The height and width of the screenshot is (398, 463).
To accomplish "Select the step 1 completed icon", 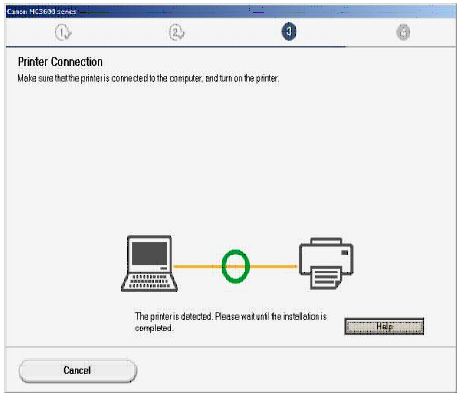I will click(x=63, y=33).
